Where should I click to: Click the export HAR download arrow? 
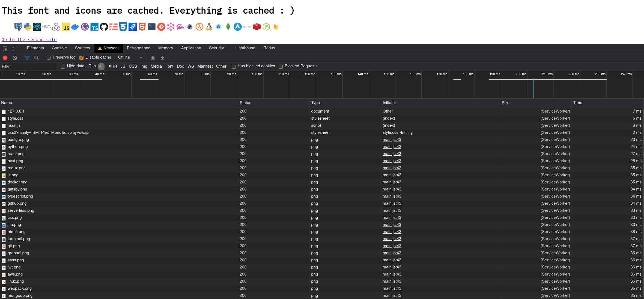162,58
